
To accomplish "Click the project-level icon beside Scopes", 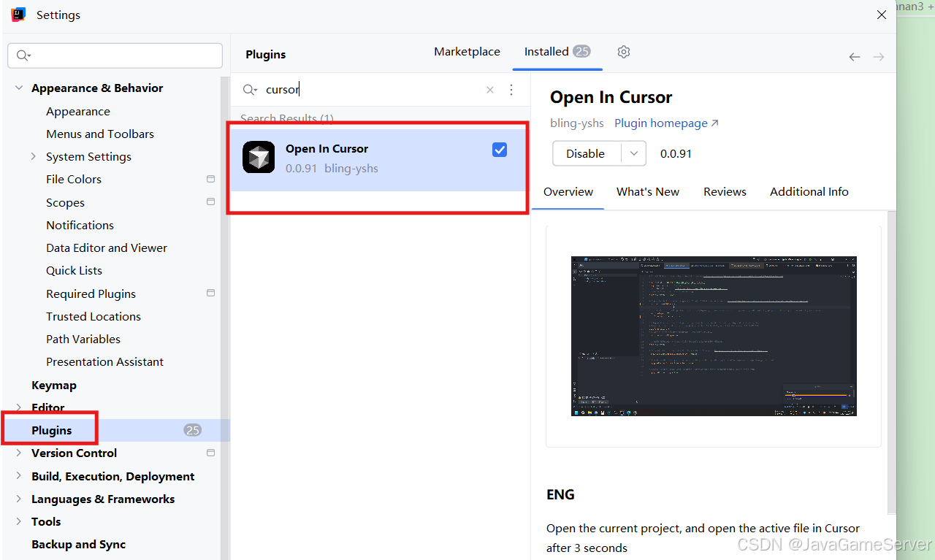I will point(211,202).
